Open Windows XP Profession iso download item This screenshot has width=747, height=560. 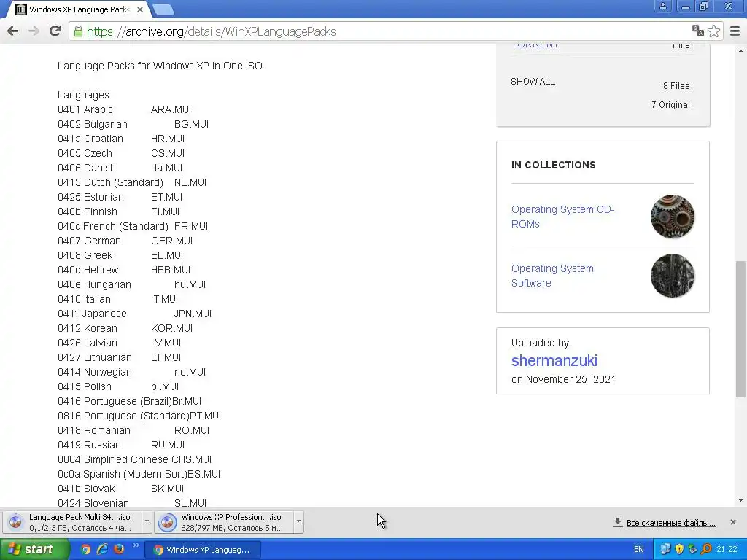[225, 522]
